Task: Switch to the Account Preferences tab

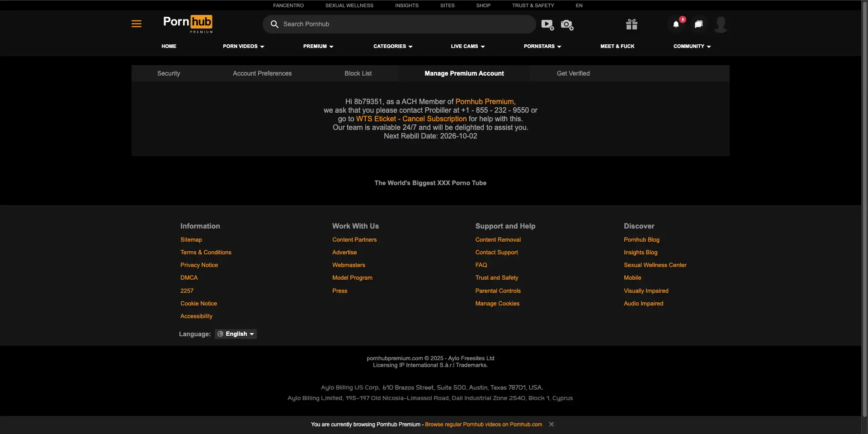Action: (x=262, y=74)
